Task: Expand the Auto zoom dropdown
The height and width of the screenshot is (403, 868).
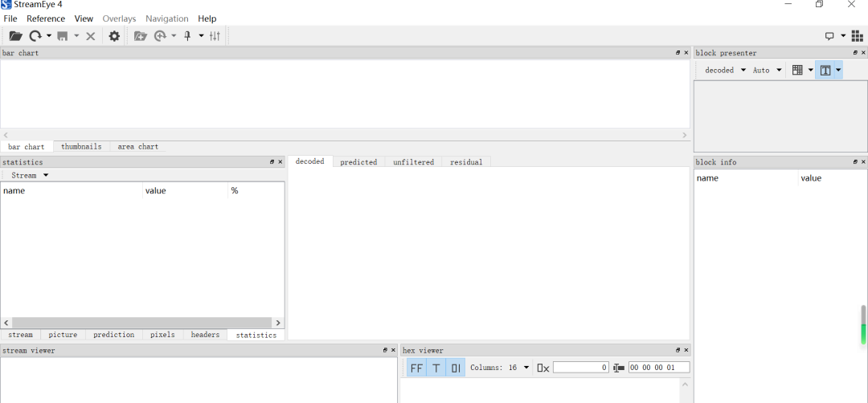Action: click(767, 70)
